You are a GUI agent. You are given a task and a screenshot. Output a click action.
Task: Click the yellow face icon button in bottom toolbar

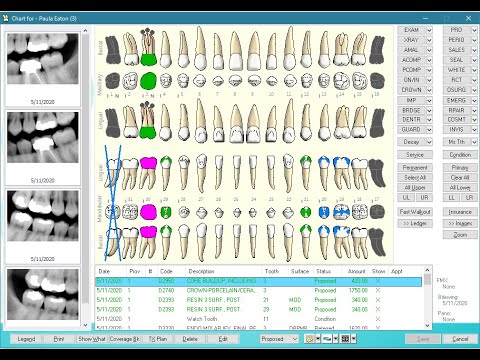[309, 339]
